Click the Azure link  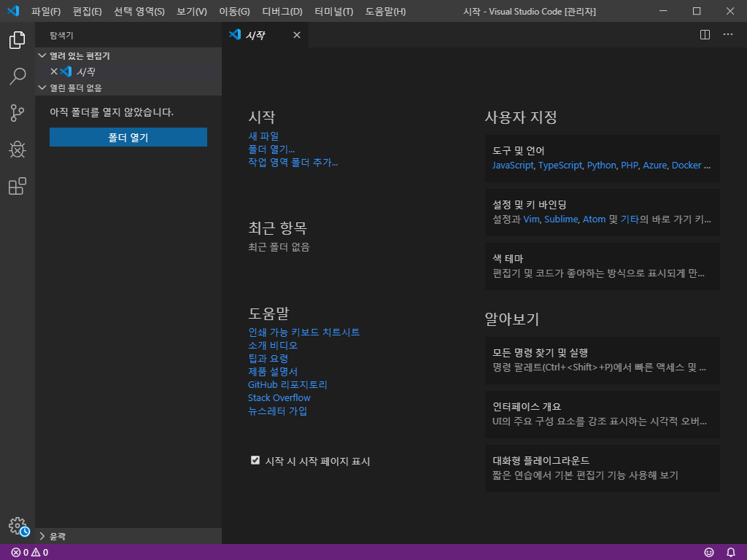tap(655, 166)
